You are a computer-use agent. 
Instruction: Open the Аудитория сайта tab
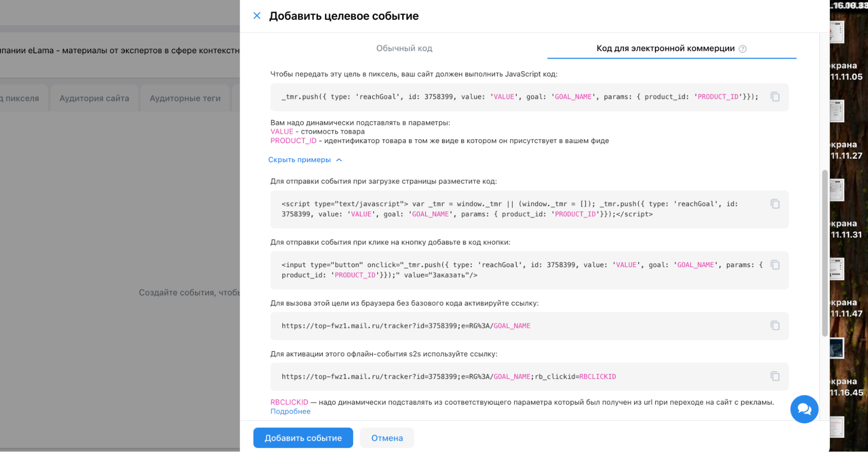click(x=93, y=98)
